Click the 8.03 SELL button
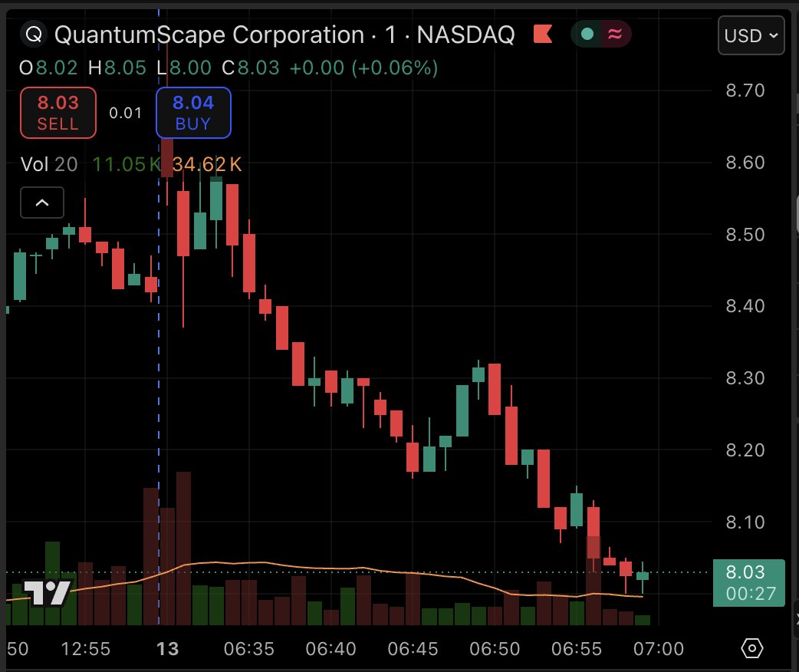799x672 pixels. (x=58, y=113)
